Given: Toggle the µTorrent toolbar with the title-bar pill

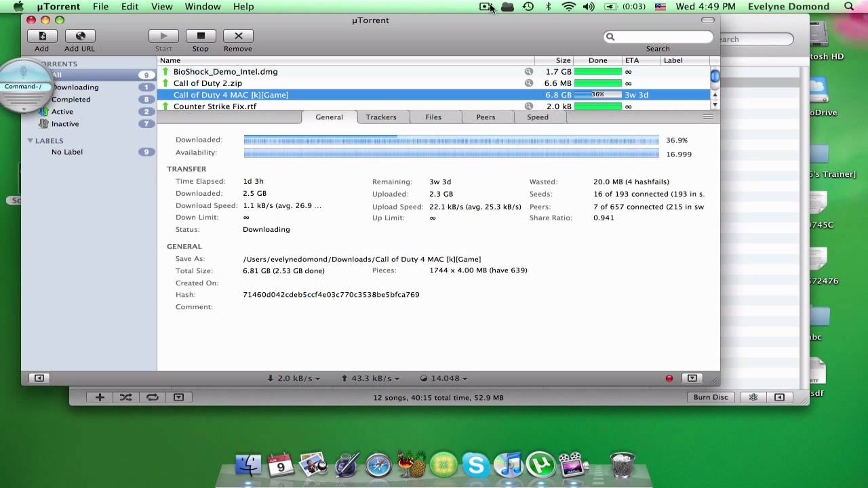Looking at the screenshot, I should coord(708,20).
